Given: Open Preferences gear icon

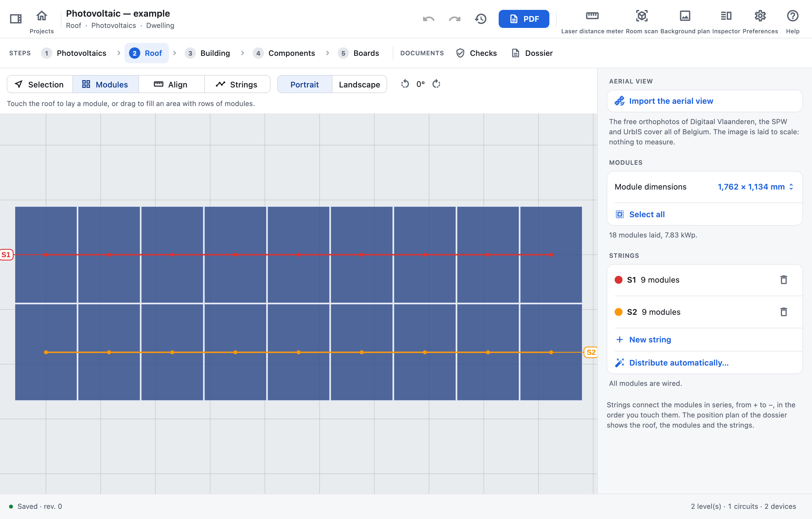Looking at the screenshot, I should pos(760,16).
